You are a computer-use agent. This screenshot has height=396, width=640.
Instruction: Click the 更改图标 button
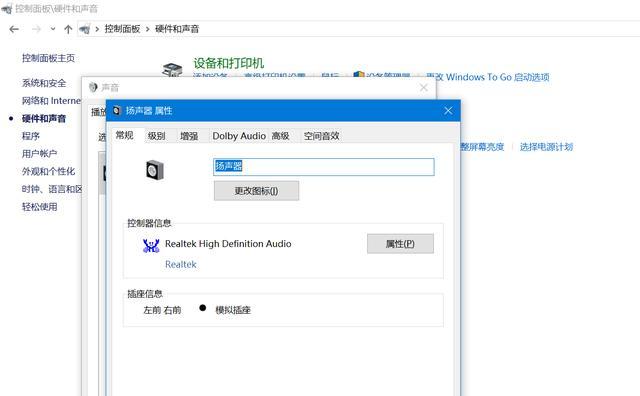coord(256,191)
